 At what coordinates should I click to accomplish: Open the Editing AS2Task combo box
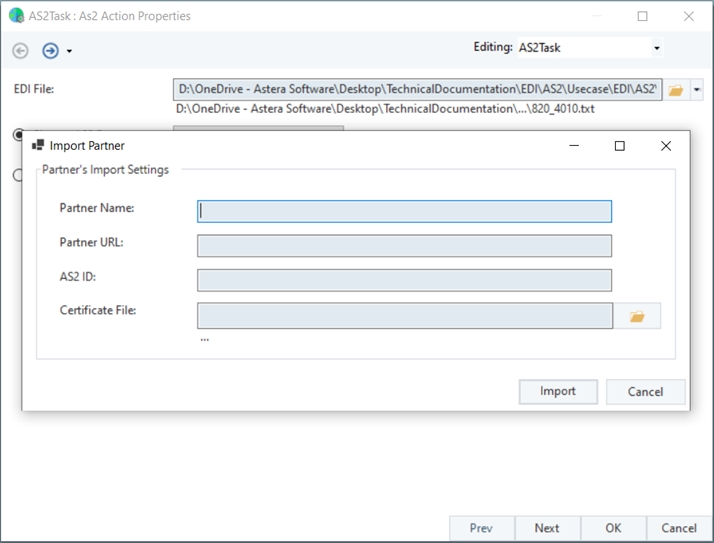click(x=588, y=48)
